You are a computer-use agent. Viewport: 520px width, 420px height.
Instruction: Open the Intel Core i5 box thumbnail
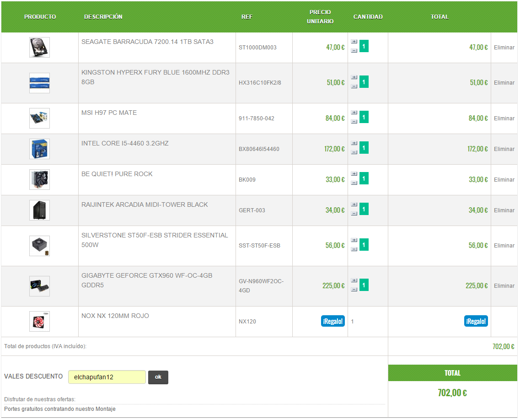39,149
